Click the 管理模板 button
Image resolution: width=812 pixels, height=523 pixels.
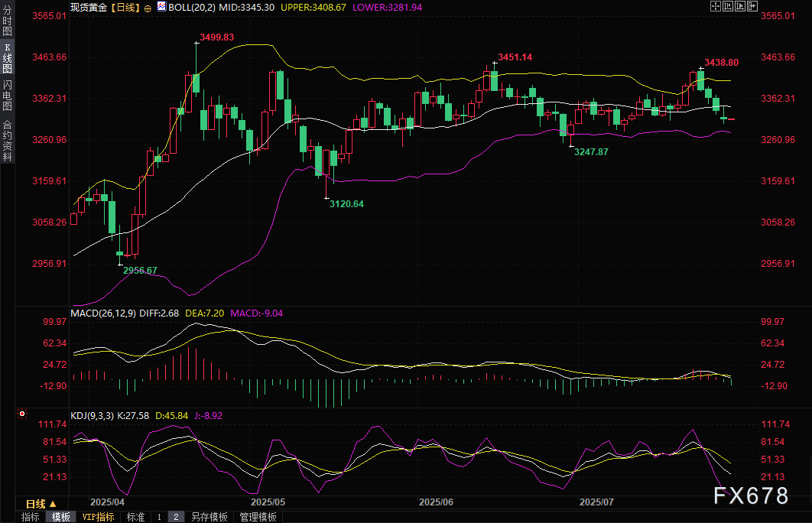[x=258, y=517]
